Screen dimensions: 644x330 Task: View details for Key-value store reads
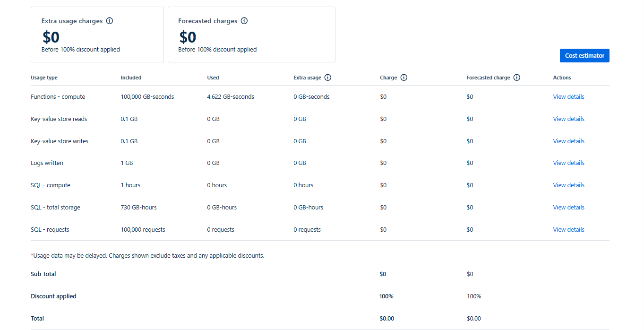coord(568,119)
